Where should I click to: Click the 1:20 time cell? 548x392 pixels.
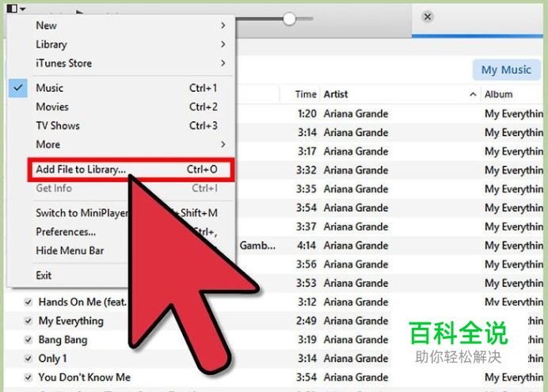[306, 113]
